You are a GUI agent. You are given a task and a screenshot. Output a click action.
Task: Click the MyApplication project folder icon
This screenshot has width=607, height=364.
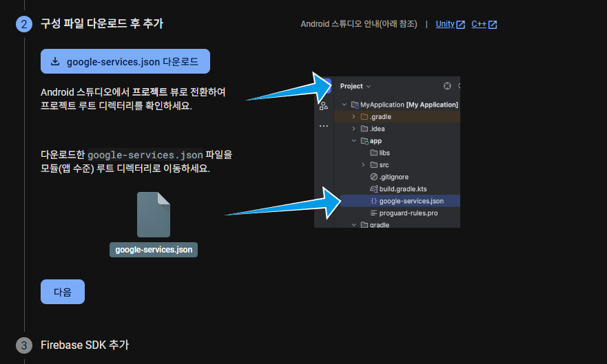355,105
